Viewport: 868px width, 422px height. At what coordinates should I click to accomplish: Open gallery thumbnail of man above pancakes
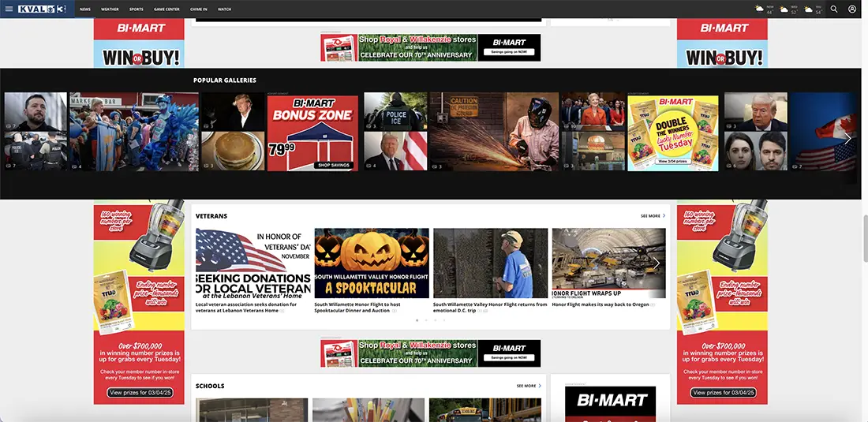click(x=233, y=112)
